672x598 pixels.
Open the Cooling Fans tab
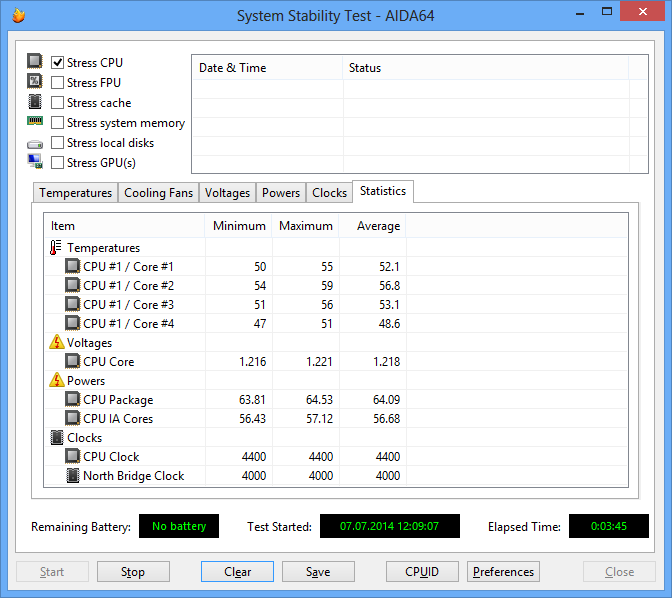[159, 193]
